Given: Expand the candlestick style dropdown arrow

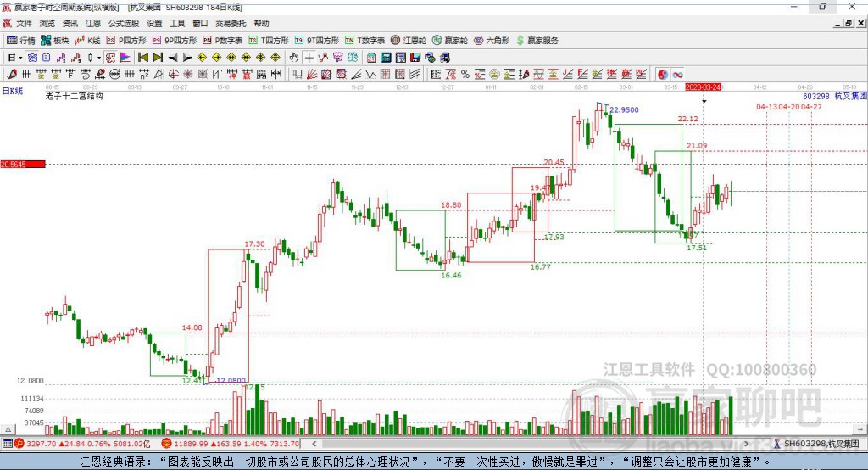Looking at the screenshot, I should 99,58.
